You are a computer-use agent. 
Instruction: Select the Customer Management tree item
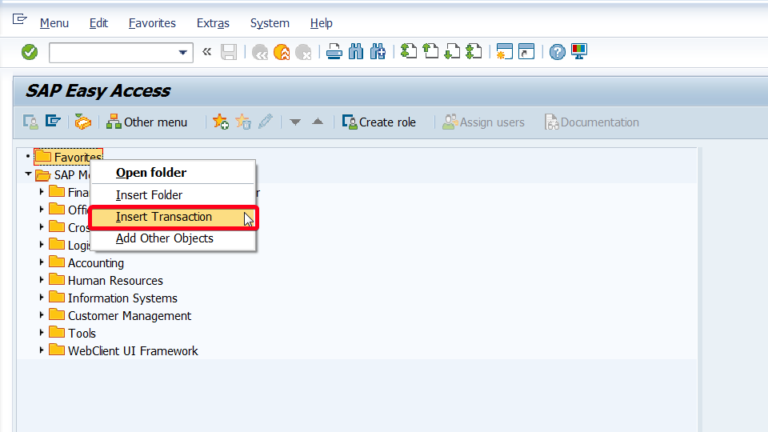[129, 316]
